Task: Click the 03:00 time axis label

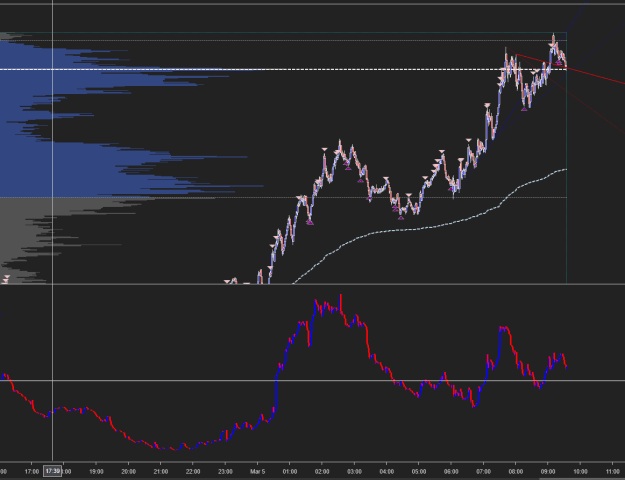Action: (x=354, y=472)
